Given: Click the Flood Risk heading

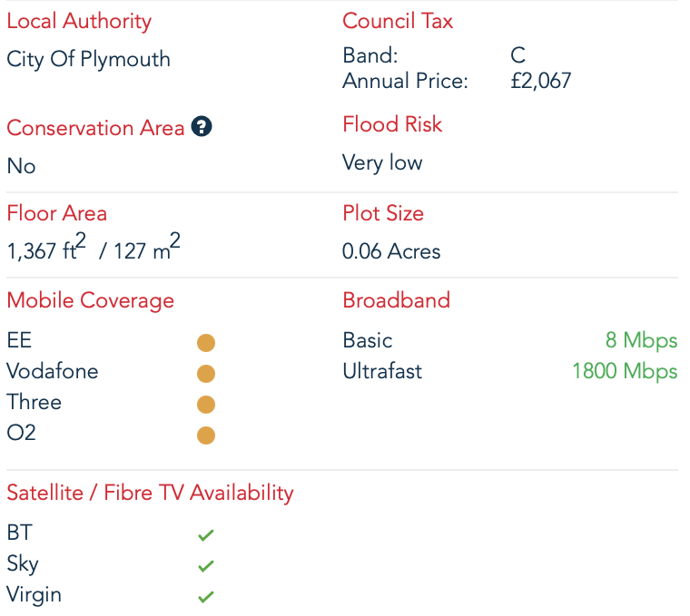Looking at the screenshot, I should click(x=392, y=124).
